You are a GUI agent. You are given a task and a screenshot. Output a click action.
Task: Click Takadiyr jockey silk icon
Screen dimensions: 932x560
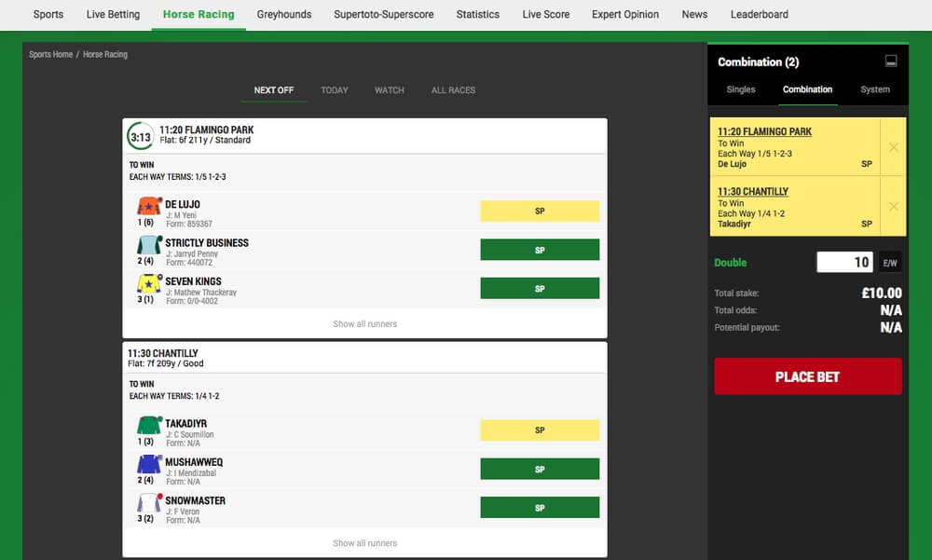click(149, 426)
